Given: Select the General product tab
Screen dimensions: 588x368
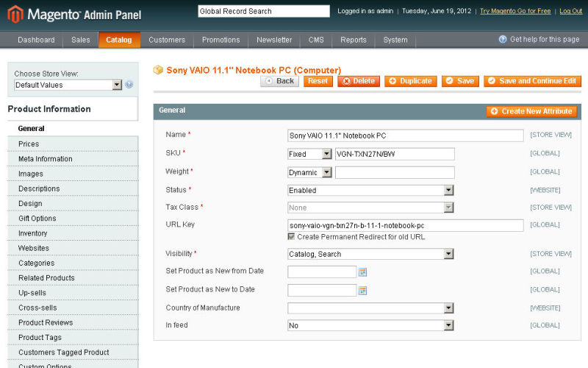Looking at the screenshot, I should (x=73, y=128).
